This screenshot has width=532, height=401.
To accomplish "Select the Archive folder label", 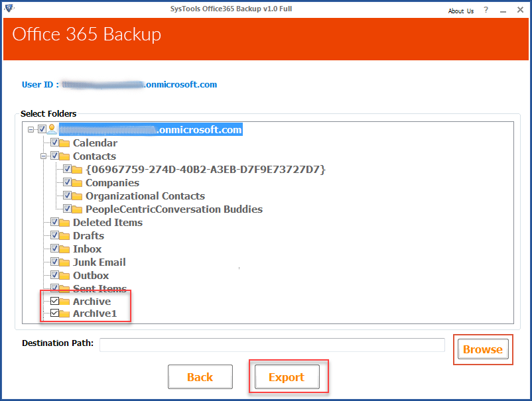I will [92, 302].
